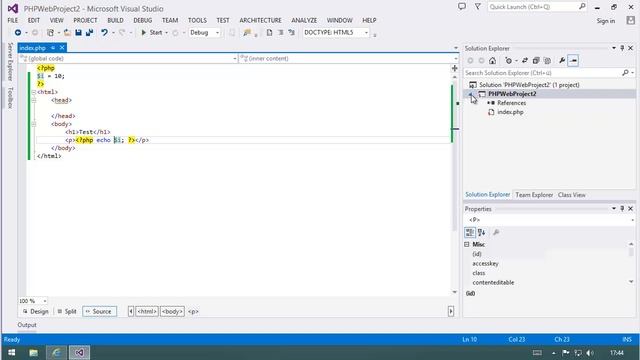This screenshot has width=640, height=360.
Task: Click the Undo arrow icon
Action: pyautogui.click(x=104, y=33)
